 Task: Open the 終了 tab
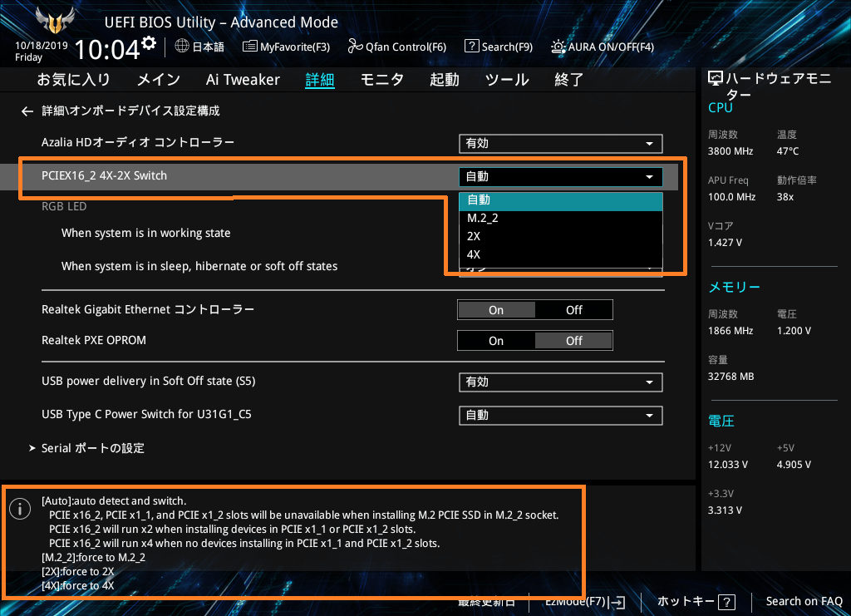click(568, 80)
